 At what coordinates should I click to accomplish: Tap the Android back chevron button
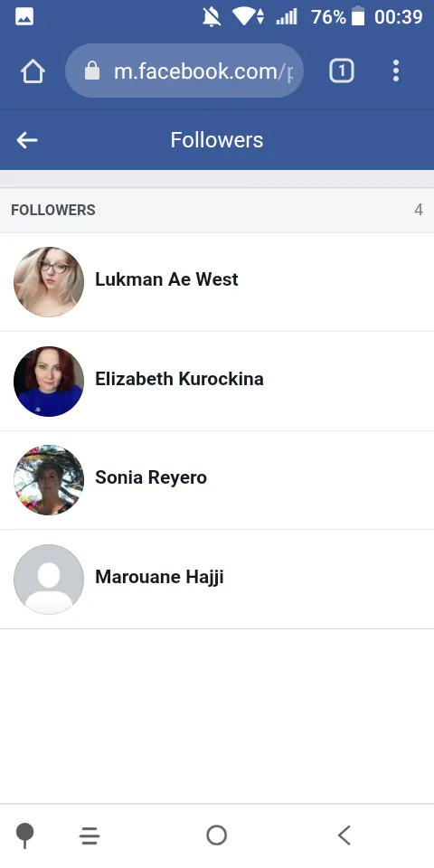coord(344,835)
